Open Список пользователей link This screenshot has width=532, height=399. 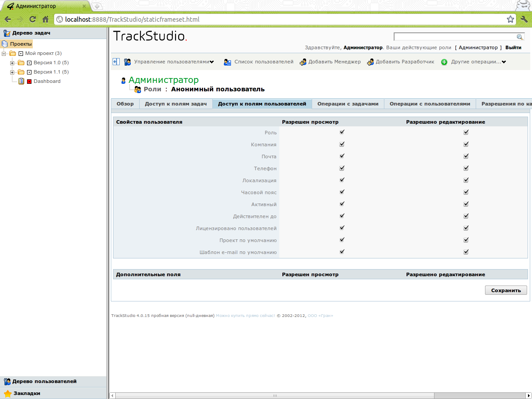click(x=264, y=62)
